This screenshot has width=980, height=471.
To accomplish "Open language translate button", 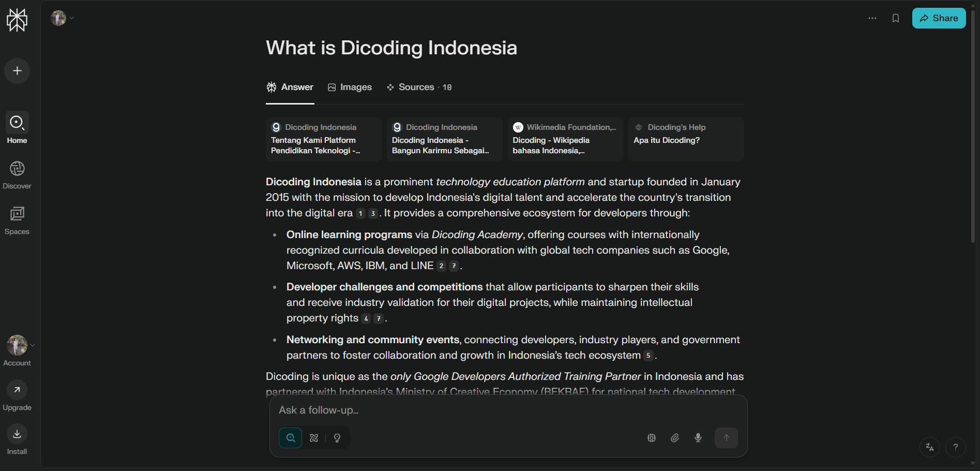I will click(x=930, y=447).
